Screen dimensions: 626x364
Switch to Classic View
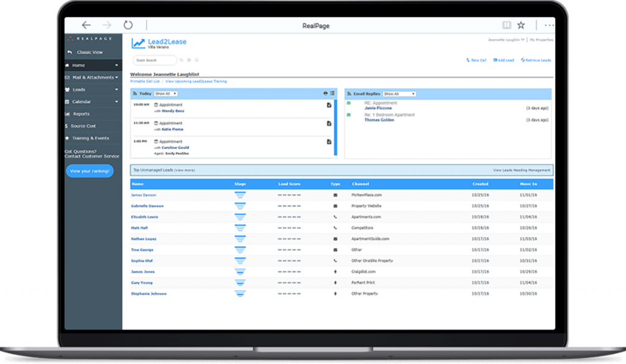(90, 52)
